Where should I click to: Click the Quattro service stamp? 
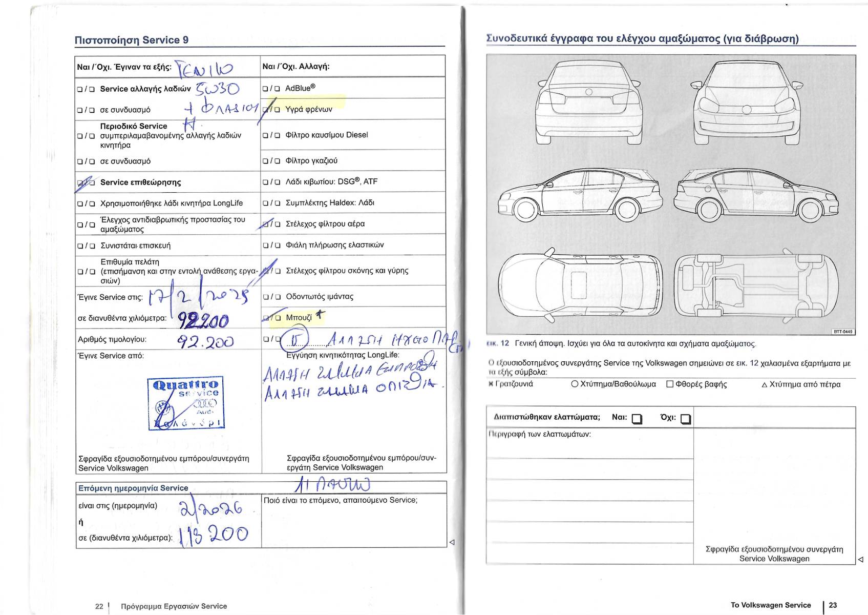(x=186, y=403)
